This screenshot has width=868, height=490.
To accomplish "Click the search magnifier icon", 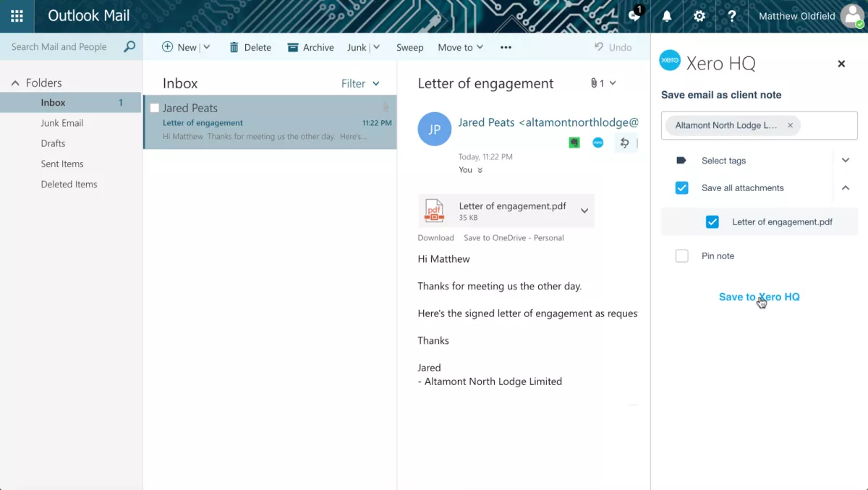I will (129, 47).
